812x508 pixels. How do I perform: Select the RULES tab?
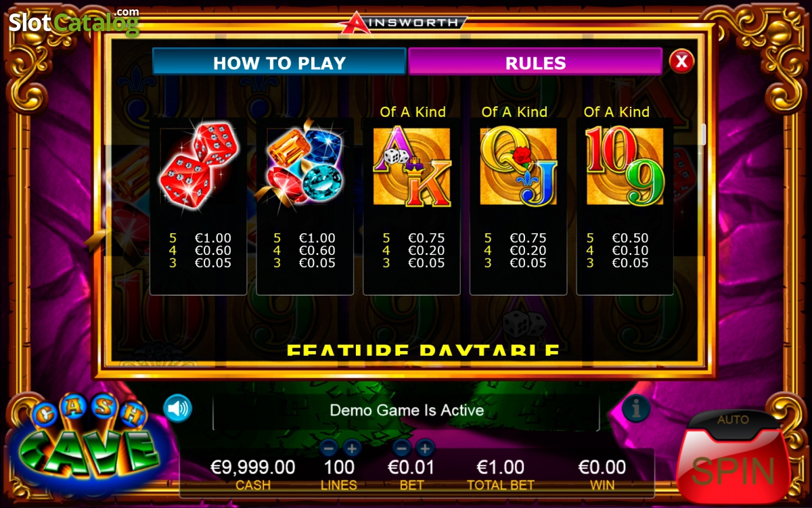tap(535, 62)
